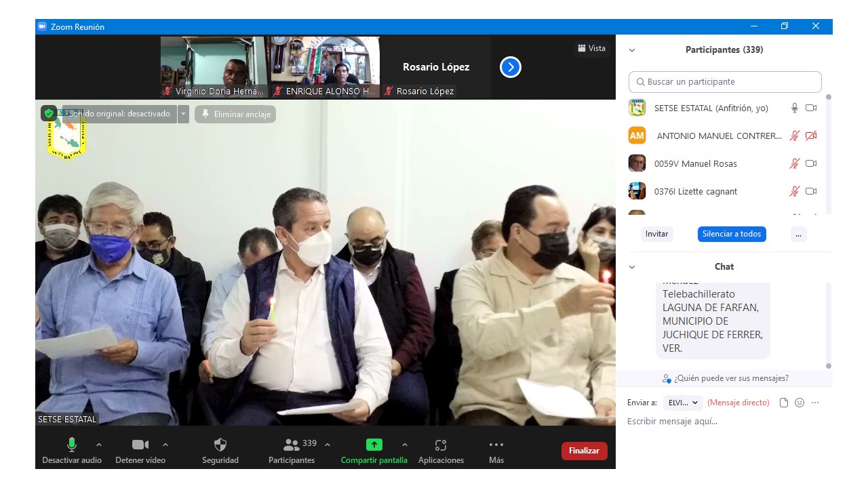Image resolution: width=868 pixels, height=488 pixels.
Task: Unmute 0376I Lizette cagnant microphone
Action: [x=794, y=191]
